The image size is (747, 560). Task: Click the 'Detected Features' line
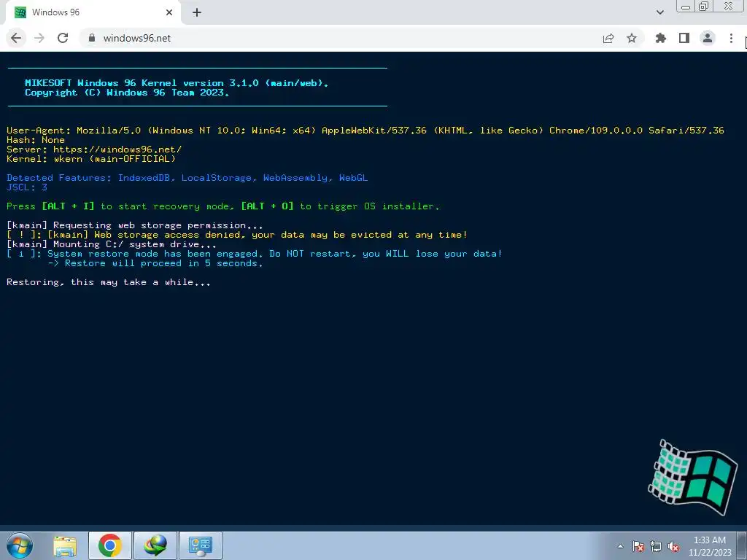click(x=187, y=178)
